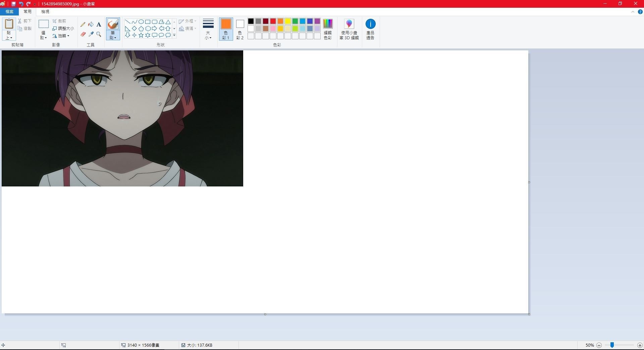The width and height of the screenshot is (644, 350).
Task: Choose the Line shape
Action: coord(127,22)
